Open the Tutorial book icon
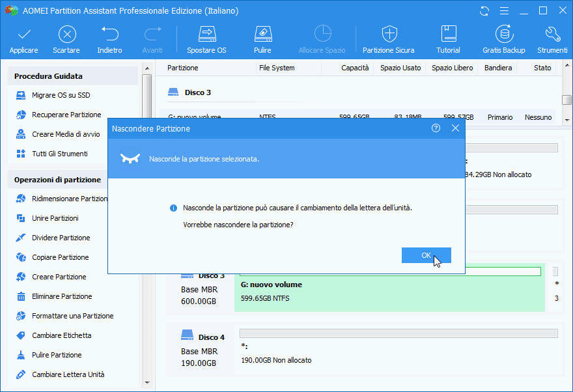573x392 pixels. pos(448,40)
